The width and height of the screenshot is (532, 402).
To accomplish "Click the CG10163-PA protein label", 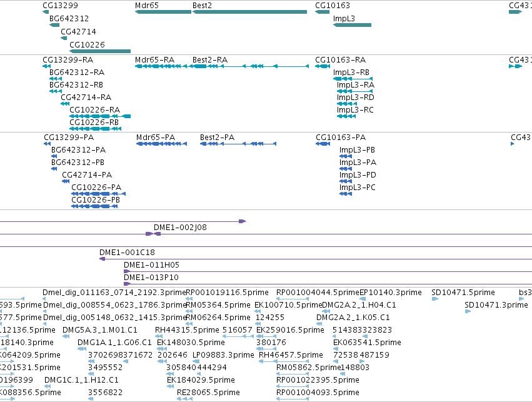I will tap(341, 138).
